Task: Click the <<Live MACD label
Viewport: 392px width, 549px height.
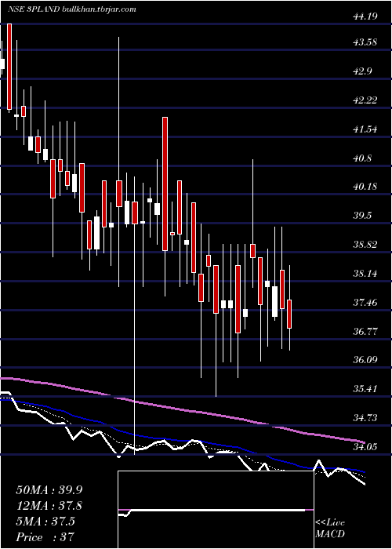Action: [x=330, y=529]
